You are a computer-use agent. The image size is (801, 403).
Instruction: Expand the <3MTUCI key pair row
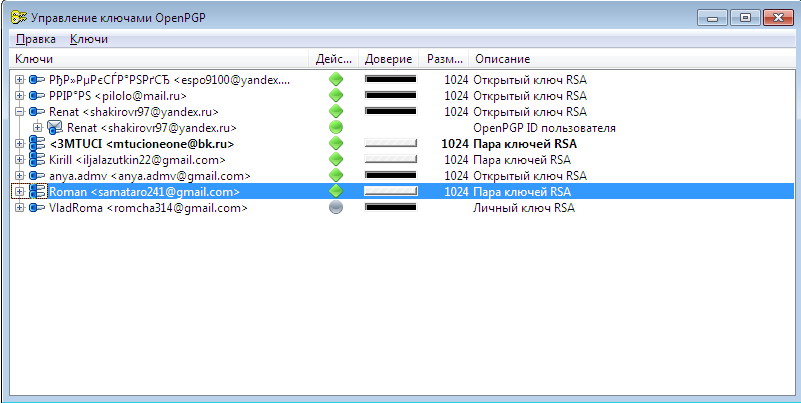(19, 144)
